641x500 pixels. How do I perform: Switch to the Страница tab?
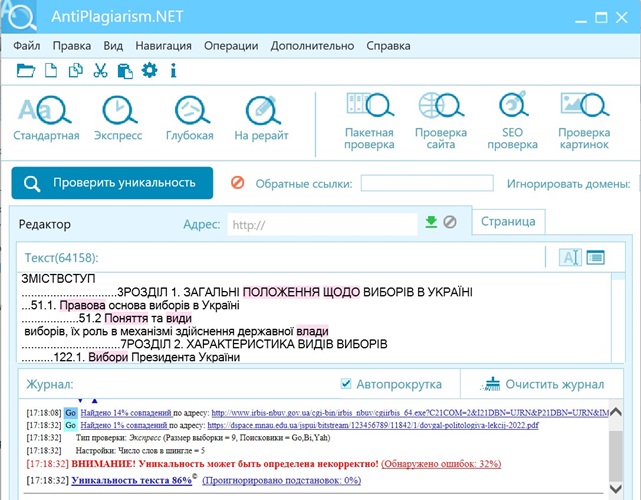(x=508, y=222)
